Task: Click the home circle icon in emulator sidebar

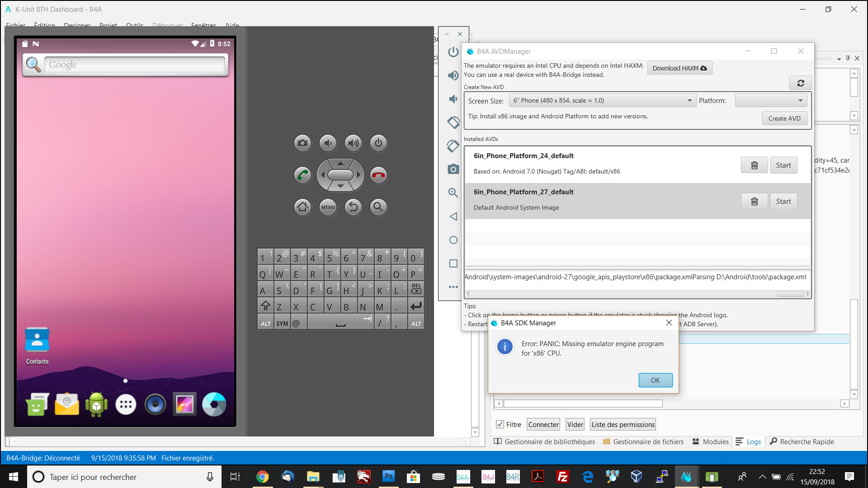Action: click(x=453, y=240)
